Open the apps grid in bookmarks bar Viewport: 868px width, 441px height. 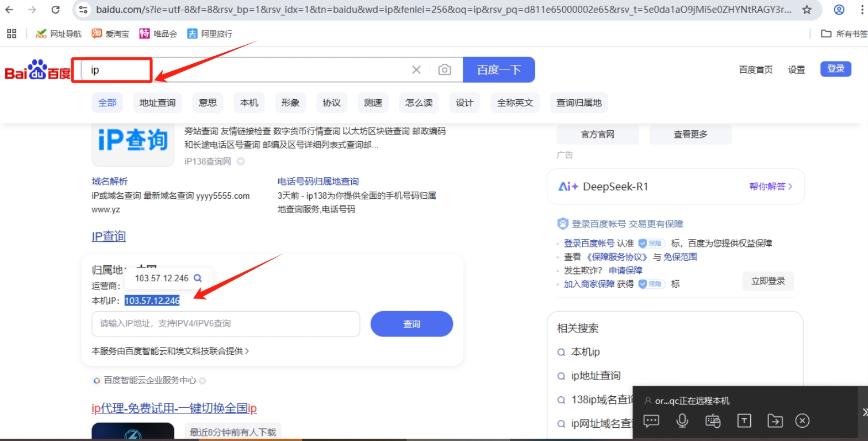click(x=11, y=33)
